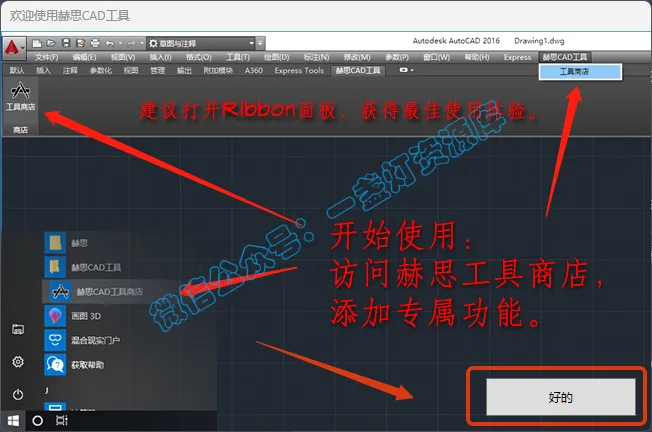Switch to the 管理 ribbon tab
The width and height of the screenshot is (652, 432).
click(157, 70)
